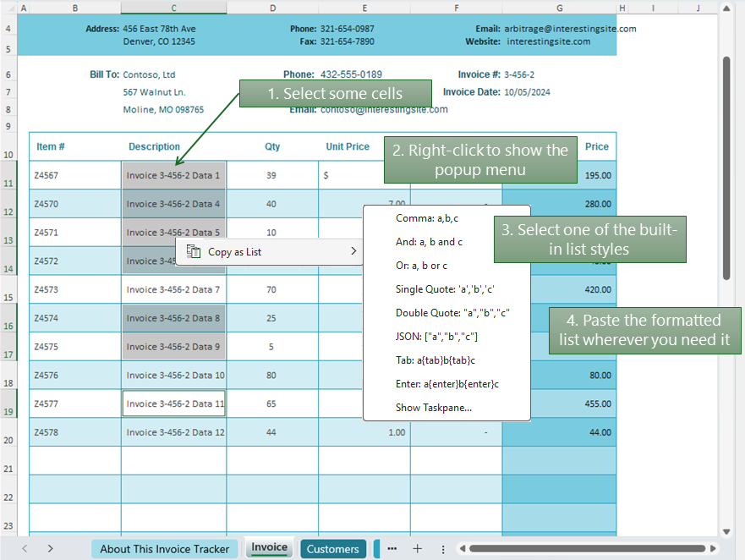This screenshot has height=560, width=745.
Task: Click the previous sheet navigation arrow
Action: pos(24,548)
